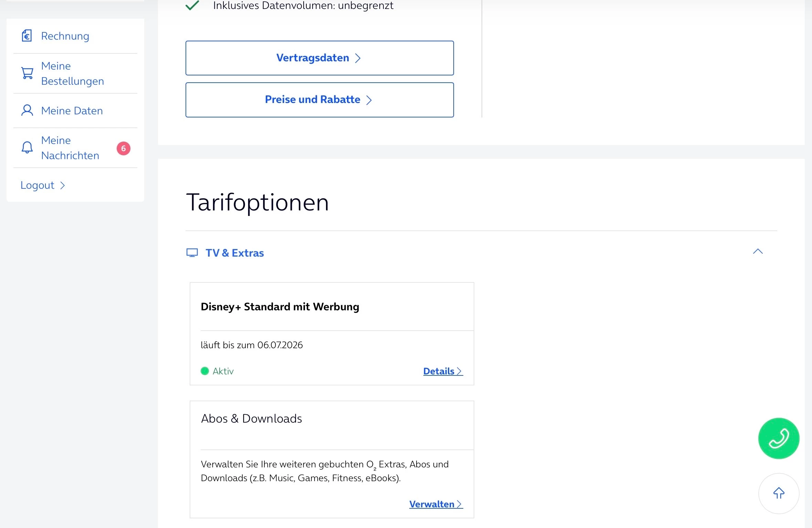Collapse the TV & Extras section chevron
The height and width of the screenshot is (528, 812).
[x=758, y=251]
